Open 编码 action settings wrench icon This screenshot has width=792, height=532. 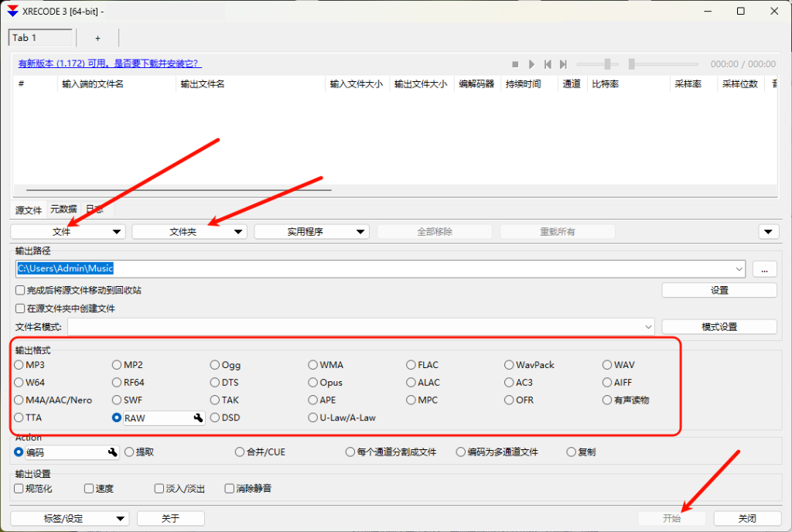(112, 452)
